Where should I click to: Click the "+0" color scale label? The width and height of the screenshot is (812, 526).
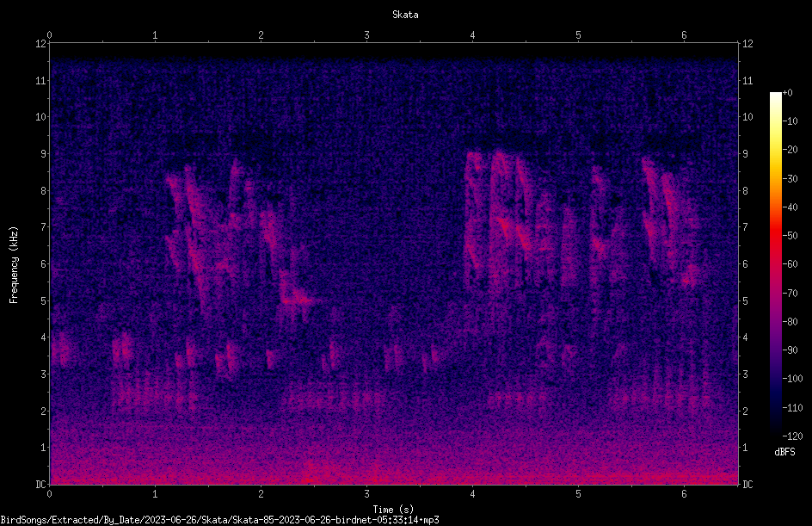[787, 93]
